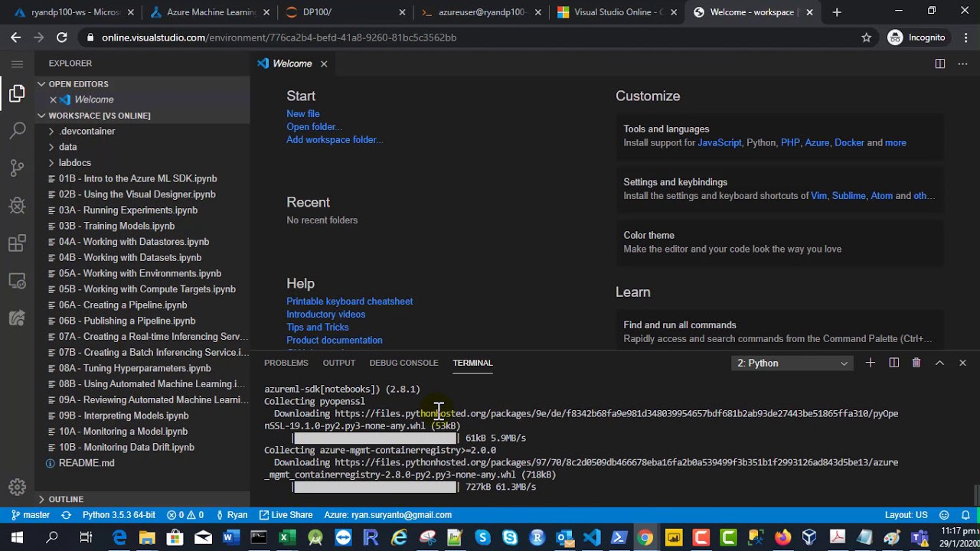
Task: Open Windows Start menu
Action: (x=17, y=537)
